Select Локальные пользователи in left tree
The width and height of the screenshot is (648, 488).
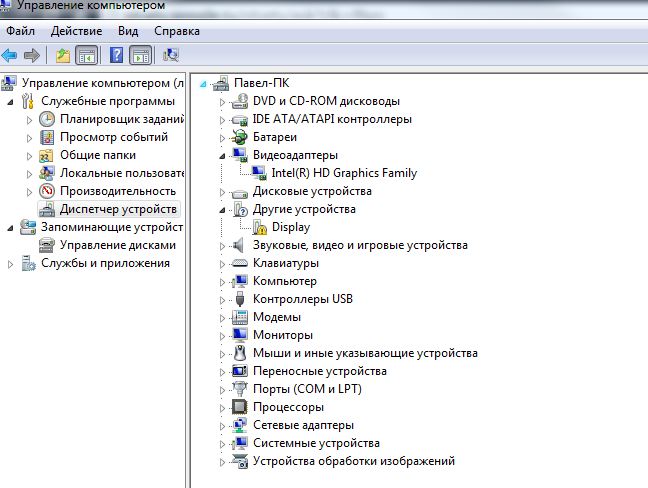[x=122, y=173]
